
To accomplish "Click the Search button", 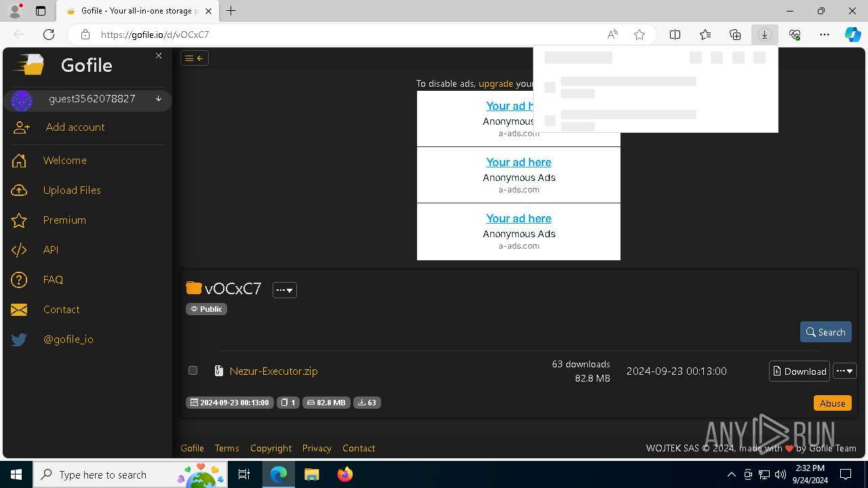I will (826, 332).
